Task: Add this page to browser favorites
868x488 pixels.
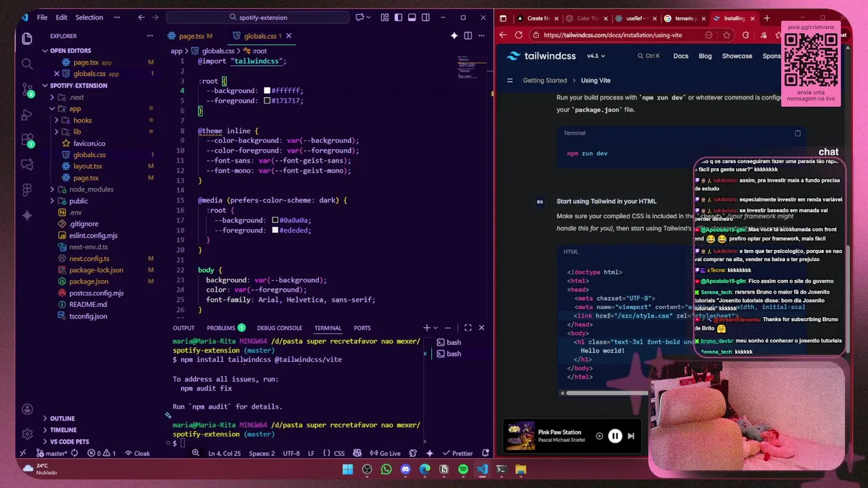Action: point(726,35)
